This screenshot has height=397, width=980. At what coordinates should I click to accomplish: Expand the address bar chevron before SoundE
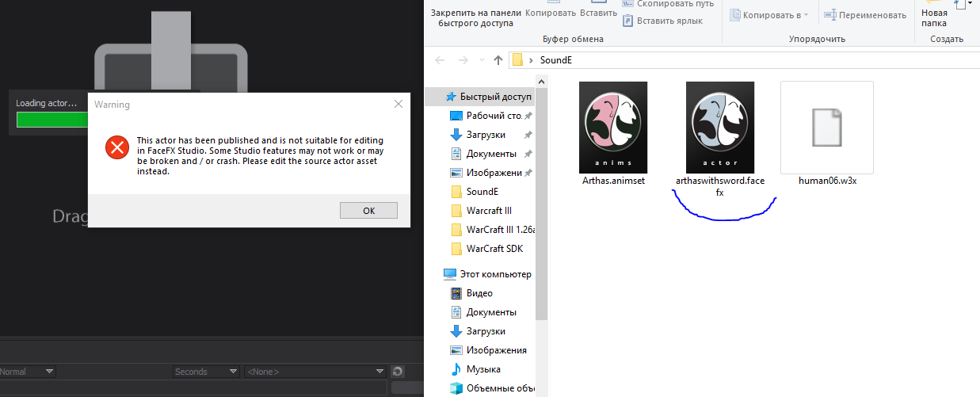tap(531, 60)
